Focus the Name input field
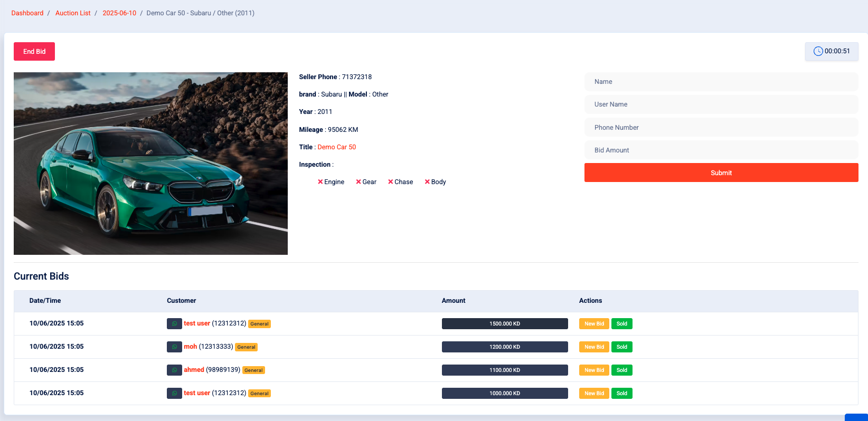 tap(721, 82)
